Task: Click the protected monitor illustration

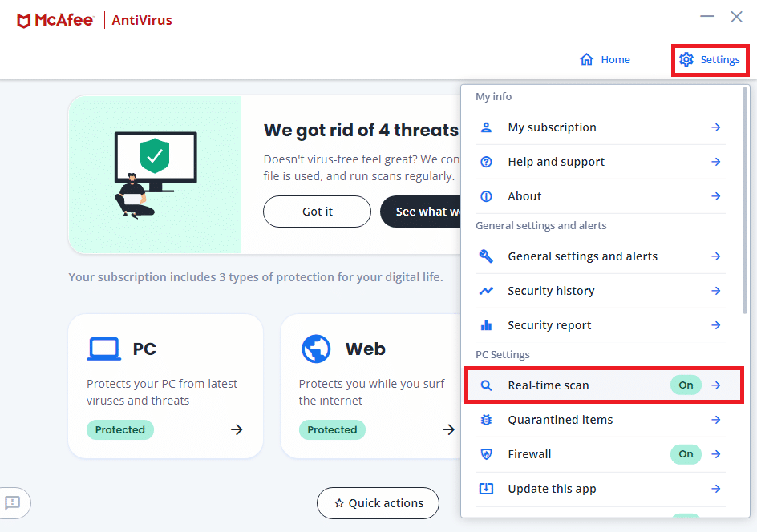Action: pos(155,175)
